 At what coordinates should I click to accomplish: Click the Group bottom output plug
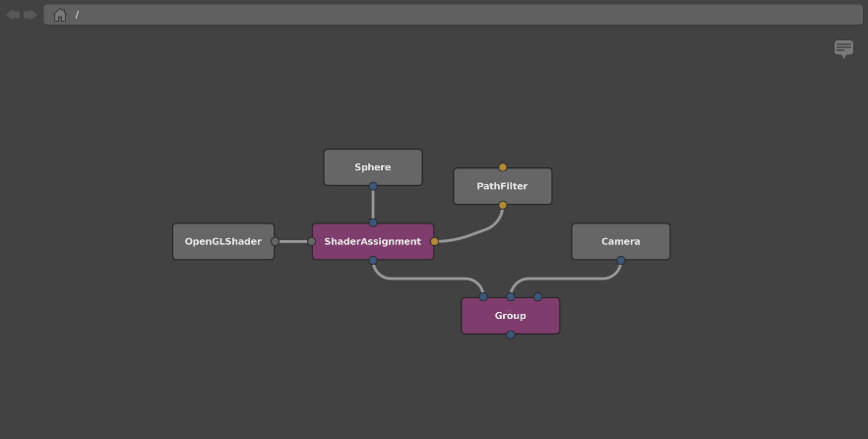click(511, 335)
